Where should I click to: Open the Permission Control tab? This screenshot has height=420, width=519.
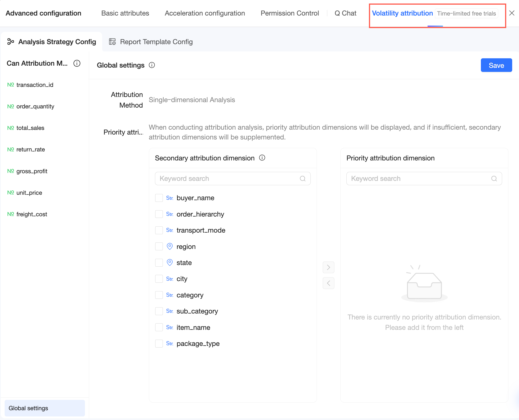[x=290, y=13]
